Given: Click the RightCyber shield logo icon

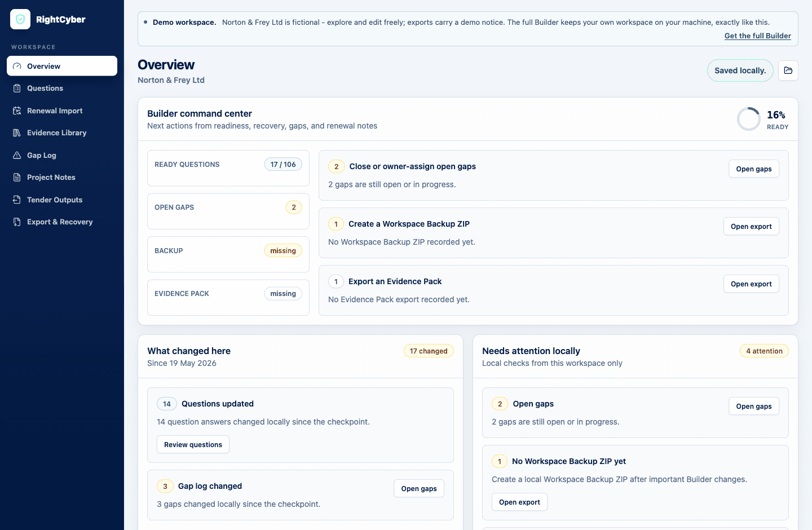Looking at the screenshot, I should [20, 19].
